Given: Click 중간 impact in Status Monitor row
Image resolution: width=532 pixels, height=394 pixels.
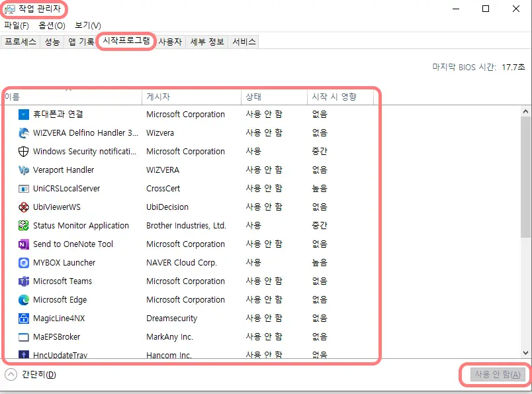Looking at the screenshot, I should click(x=320, y=226).
